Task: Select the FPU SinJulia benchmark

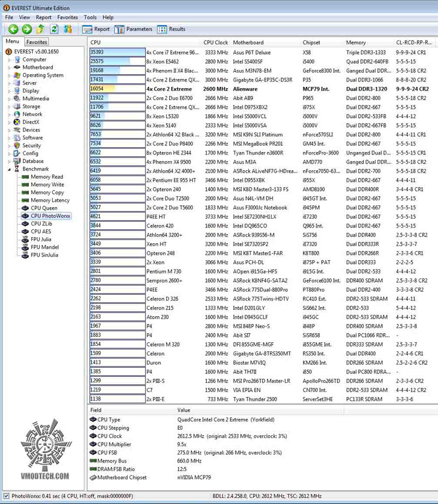Action: [x=40, y=255]
